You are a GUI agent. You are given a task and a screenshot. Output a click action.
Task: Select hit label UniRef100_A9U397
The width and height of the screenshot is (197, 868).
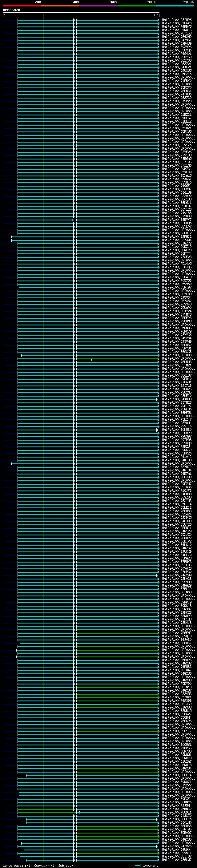pos(177,436)
